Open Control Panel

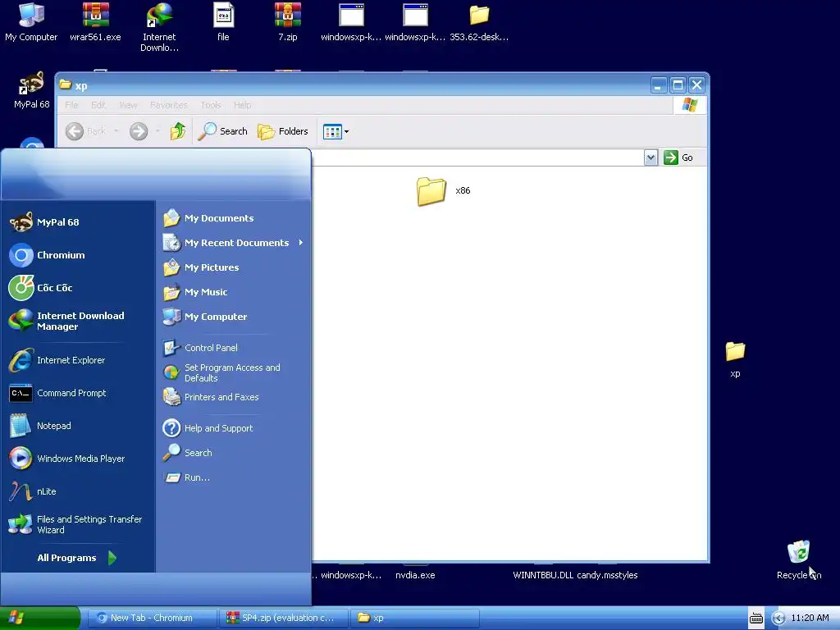coord(234,348)
